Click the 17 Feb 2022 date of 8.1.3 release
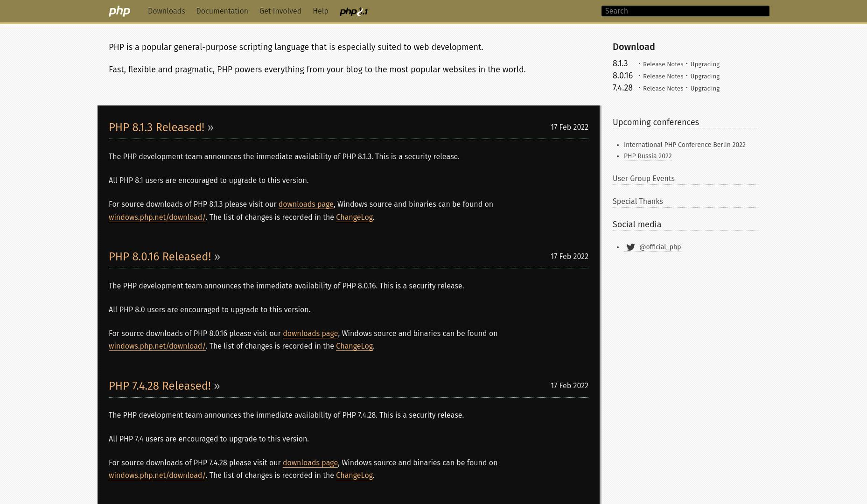Image resolution: width=867 pixels, height=504 pixels. pyautogui.click(x=569, y=127)
